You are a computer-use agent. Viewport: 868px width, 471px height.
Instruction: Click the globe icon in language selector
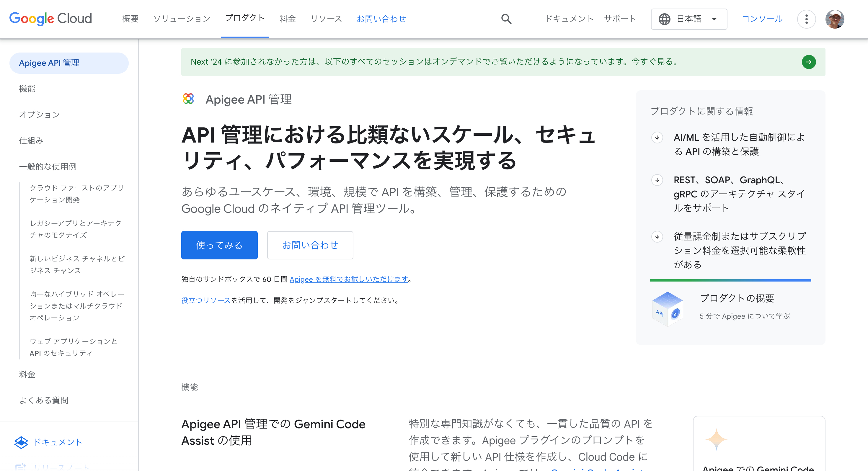[665, 19]
